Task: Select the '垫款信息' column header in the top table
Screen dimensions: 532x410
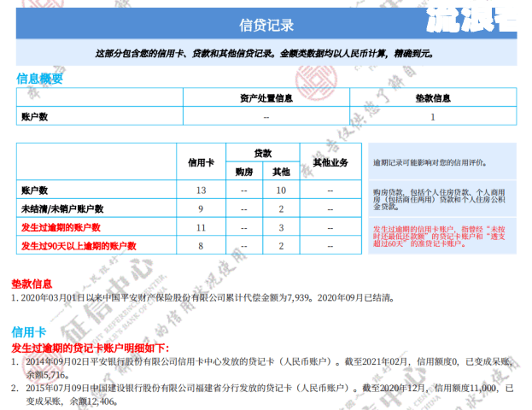Action: [x=433, y=98]
